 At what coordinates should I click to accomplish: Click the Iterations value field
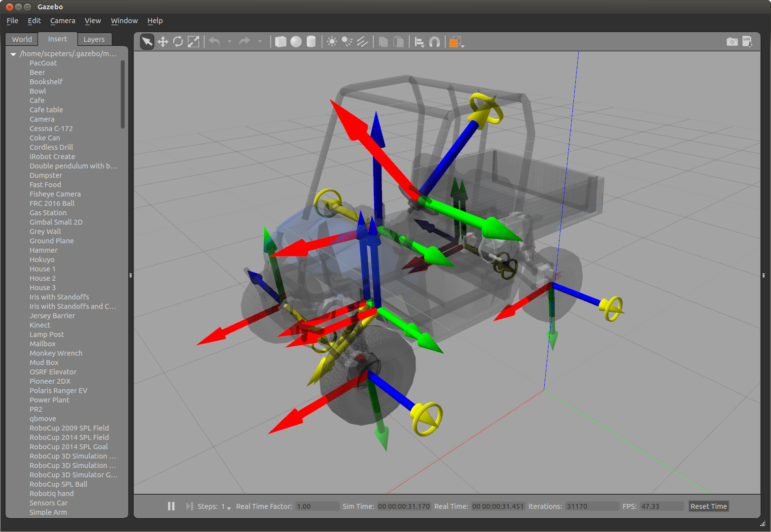[x=592, y=506]
